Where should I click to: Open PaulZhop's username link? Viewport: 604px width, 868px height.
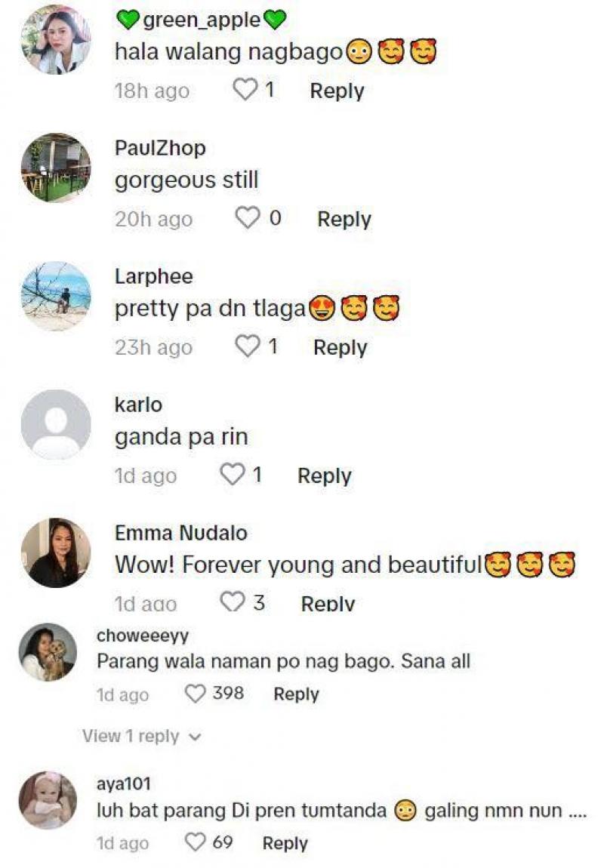click(160, 148)
